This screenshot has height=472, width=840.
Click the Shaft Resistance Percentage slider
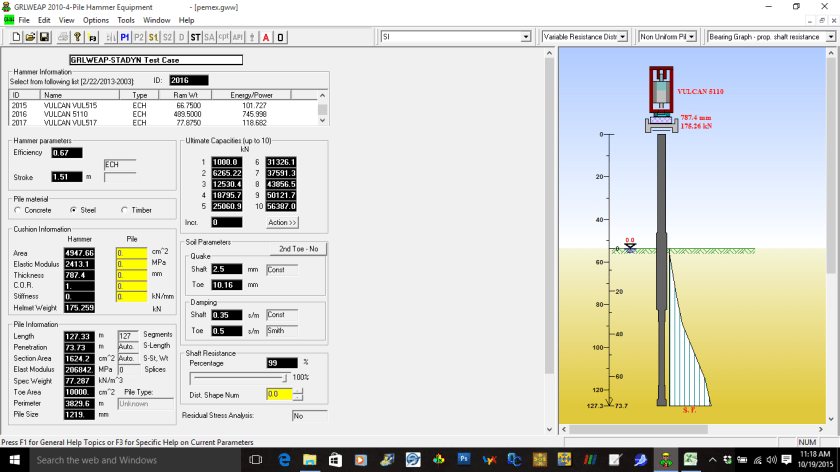[x=238, y=378]
